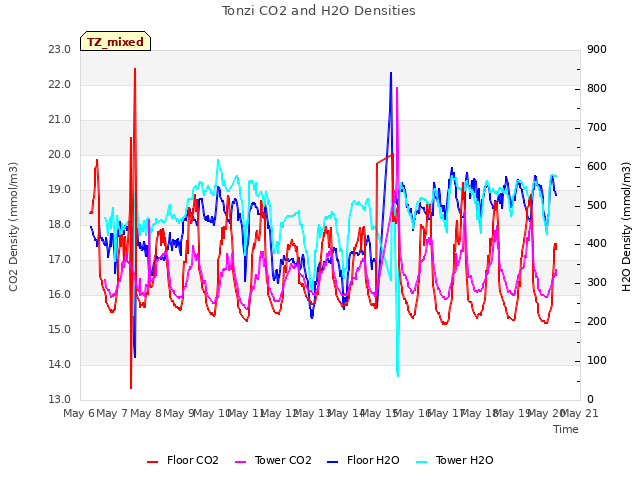The height and width of the screenshot is (480, 640).
Task: Click the cyan Tower H2O legend swatch
Action: tap(422, 462)
